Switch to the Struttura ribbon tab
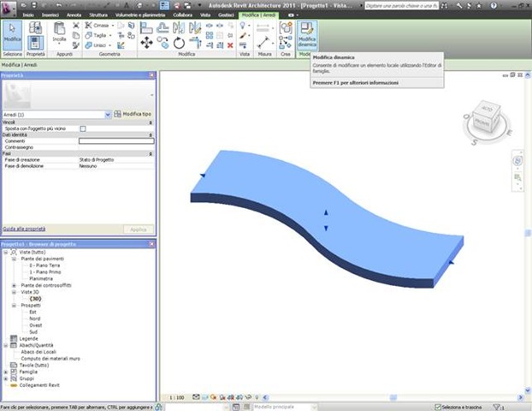The height and width of the screenshot is (411, 532). (x=98, y=15)
